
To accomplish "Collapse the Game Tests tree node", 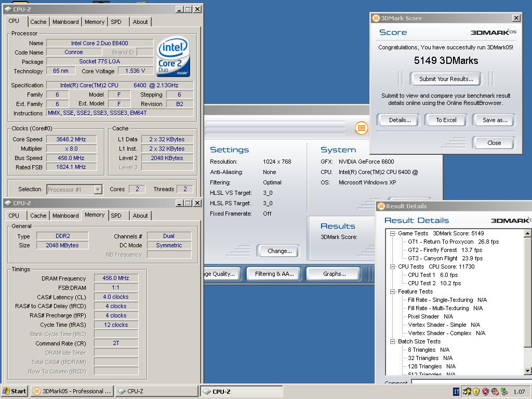I will pos(393,233).
